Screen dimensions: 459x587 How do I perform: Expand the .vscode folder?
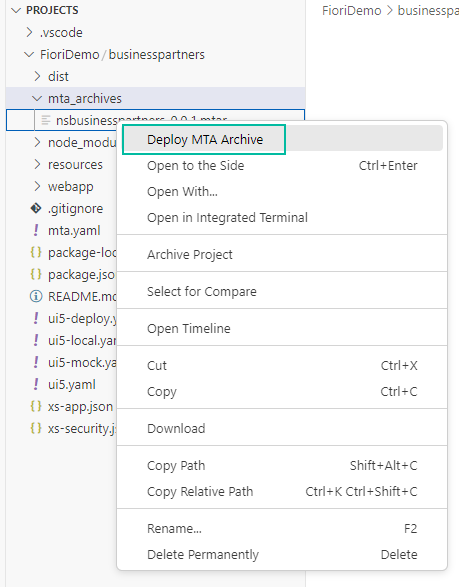[x=30, y=32]
